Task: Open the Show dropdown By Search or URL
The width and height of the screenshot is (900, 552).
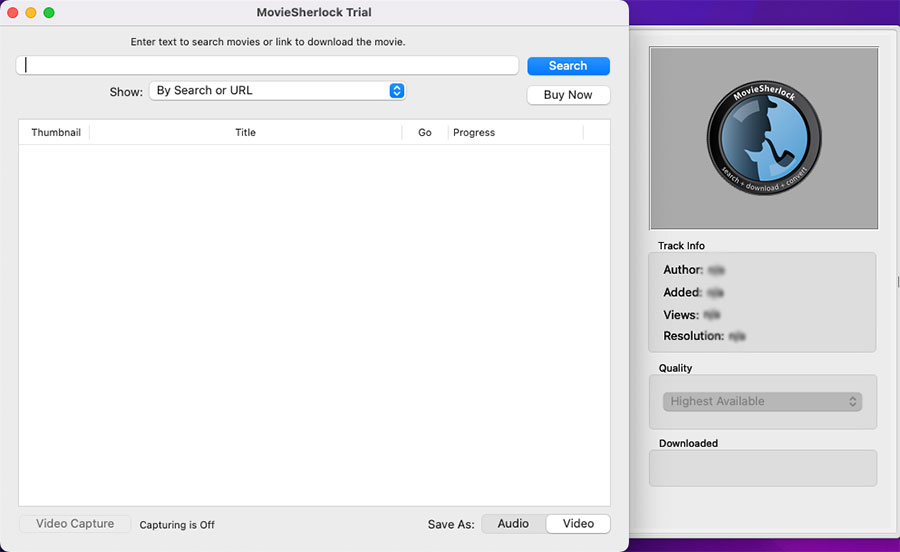Action: click(277, 91)
